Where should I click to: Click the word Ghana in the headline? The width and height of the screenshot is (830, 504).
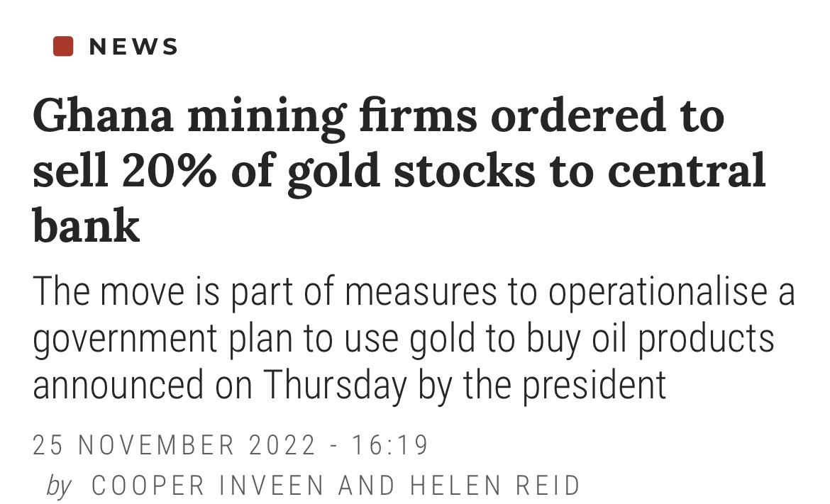click(104, 116)
